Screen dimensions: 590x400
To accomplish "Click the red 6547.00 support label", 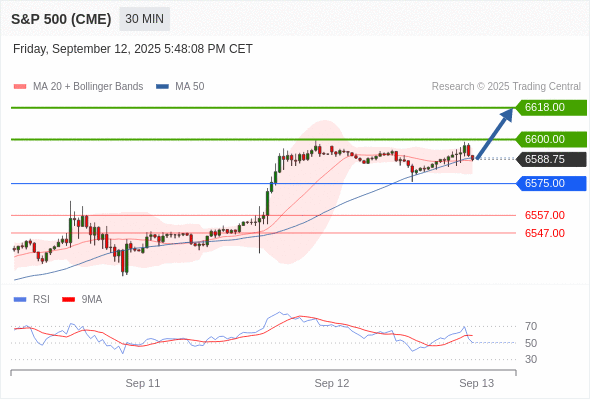I will [x=544, y=233].
